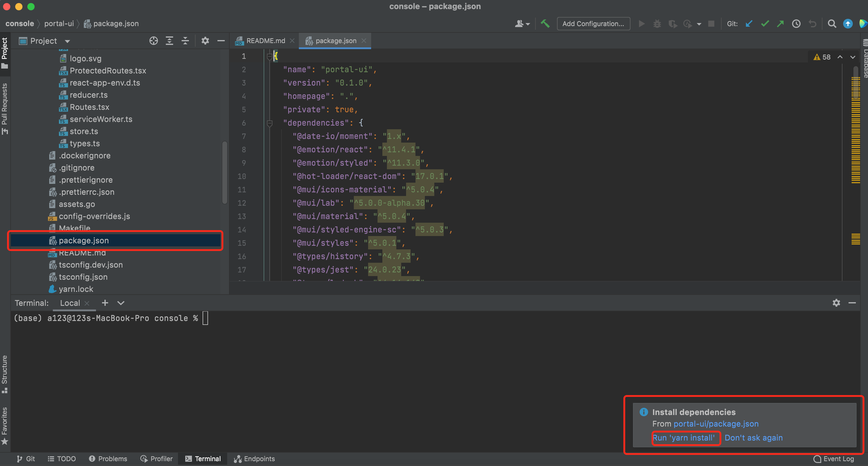Toggle the Favorites tool window

5,425
